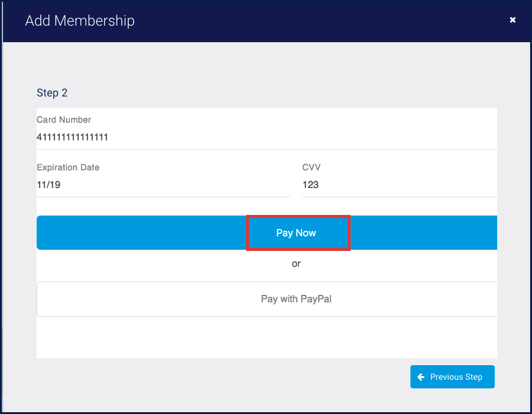The image size is (532, 414).
Task: Click the Add Membership title text
Action: click(79, 21)
